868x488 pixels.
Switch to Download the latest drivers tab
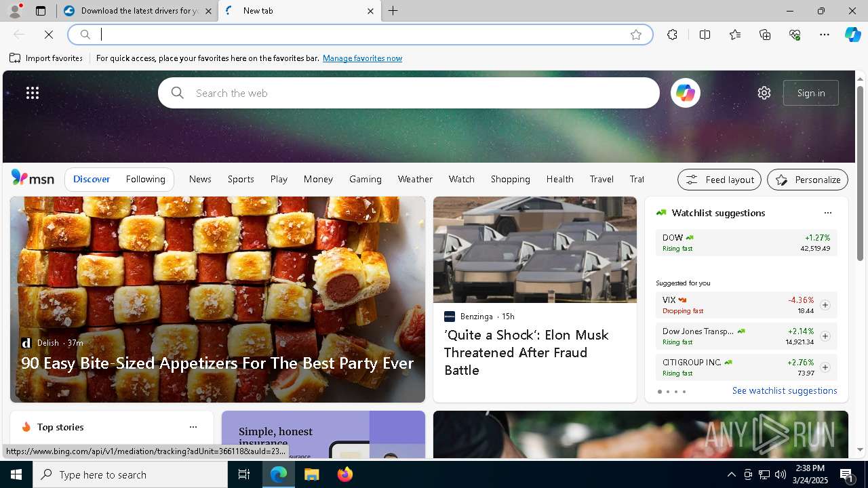click(x=138, y=11)
